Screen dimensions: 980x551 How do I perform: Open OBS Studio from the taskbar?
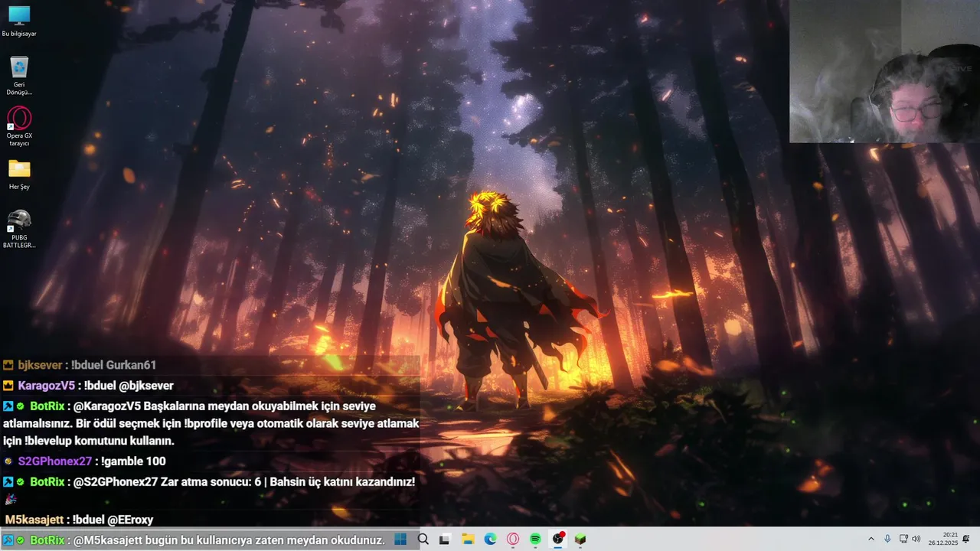tap(558, 540)
